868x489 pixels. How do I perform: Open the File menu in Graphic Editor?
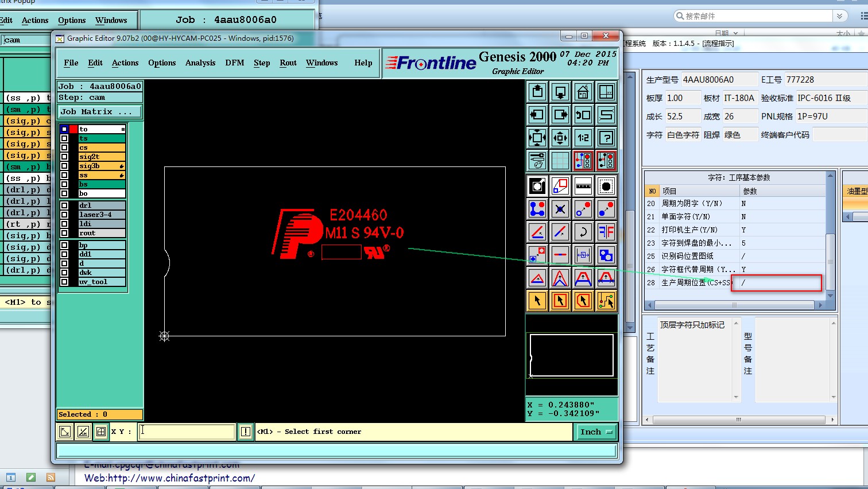click(x=71, y=63)
